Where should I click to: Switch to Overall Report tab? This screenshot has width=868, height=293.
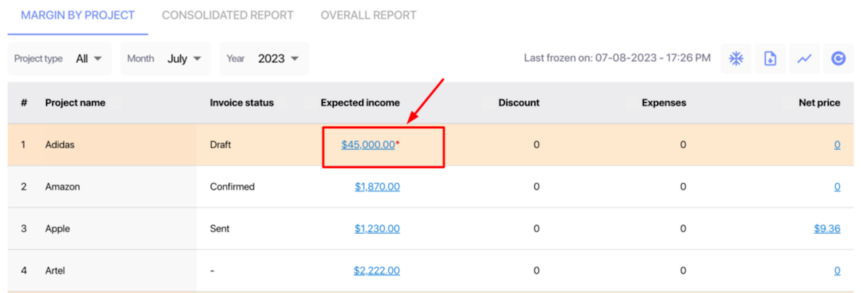coord(368,15)
